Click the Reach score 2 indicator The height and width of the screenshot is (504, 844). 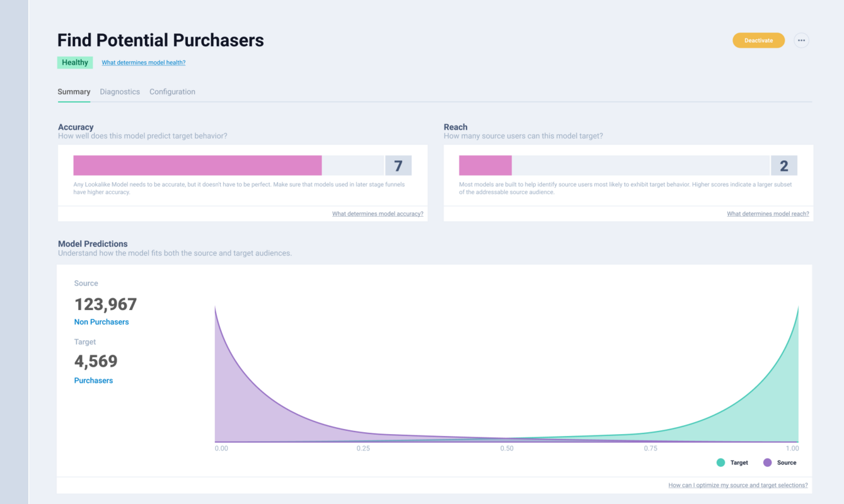784,164
